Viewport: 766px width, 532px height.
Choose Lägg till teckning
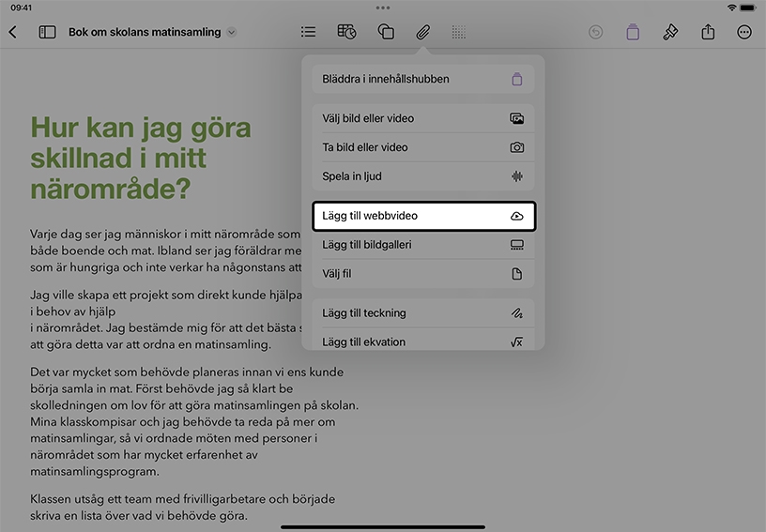[x=423, y=312]
